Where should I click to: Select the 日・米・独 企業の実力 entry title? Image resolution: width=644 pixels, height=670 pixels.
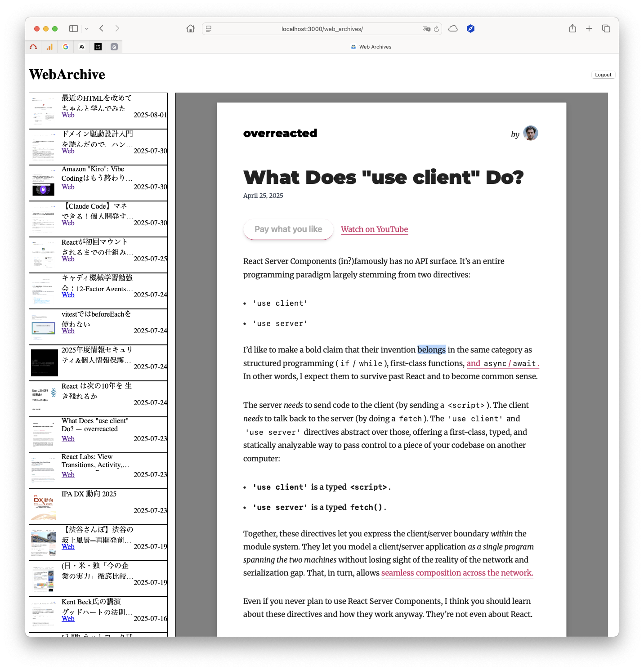click(97, 571)
